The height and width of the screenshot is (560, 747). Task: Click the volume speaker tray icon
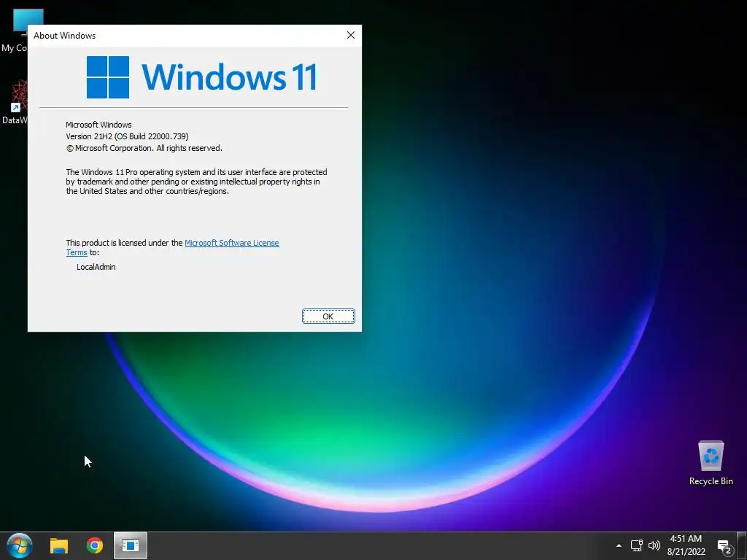(x=654, y=545)
